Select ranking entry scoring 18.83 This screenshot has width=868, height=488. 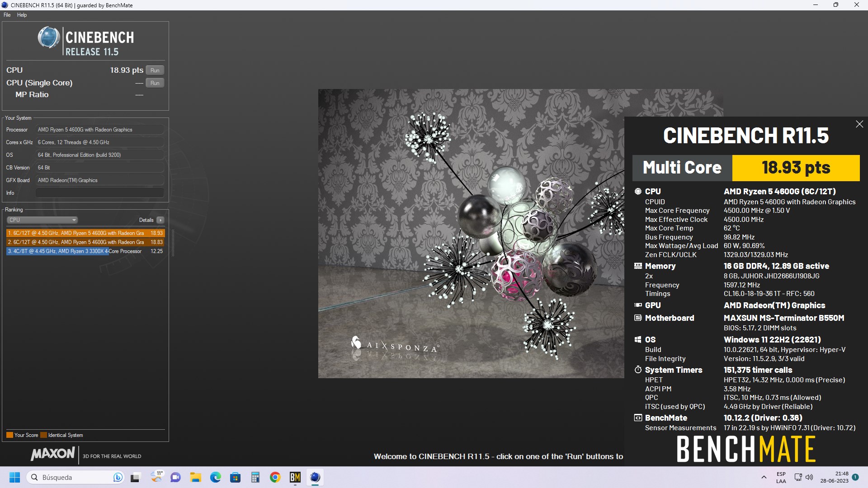85,242
